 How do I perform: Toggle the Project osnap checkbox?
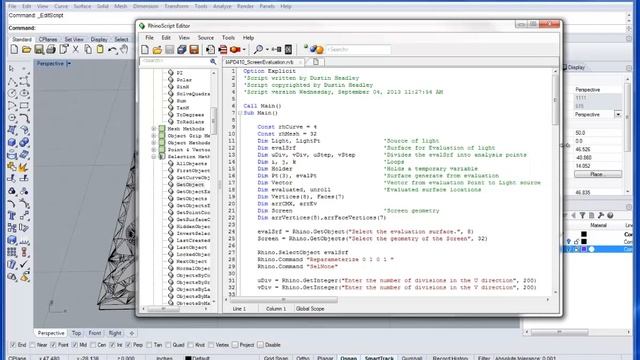pyautogui.click(x=235, y=345)
